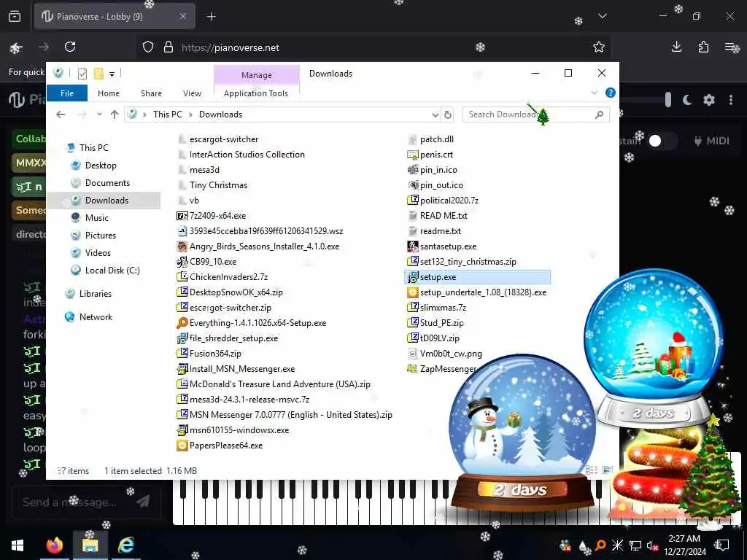The width and height of the screenshot is (747, 560).
Task: Click Properties icon in Explorer quick access toolbar
Action: (x=82, y=74)
